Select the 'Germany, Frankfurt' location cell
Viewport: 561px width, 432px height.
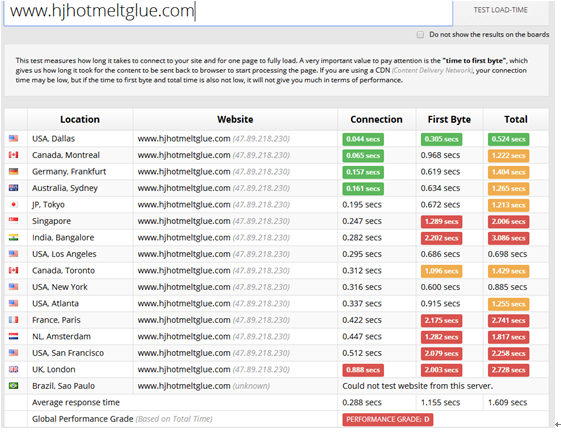[x=80, y=171]
